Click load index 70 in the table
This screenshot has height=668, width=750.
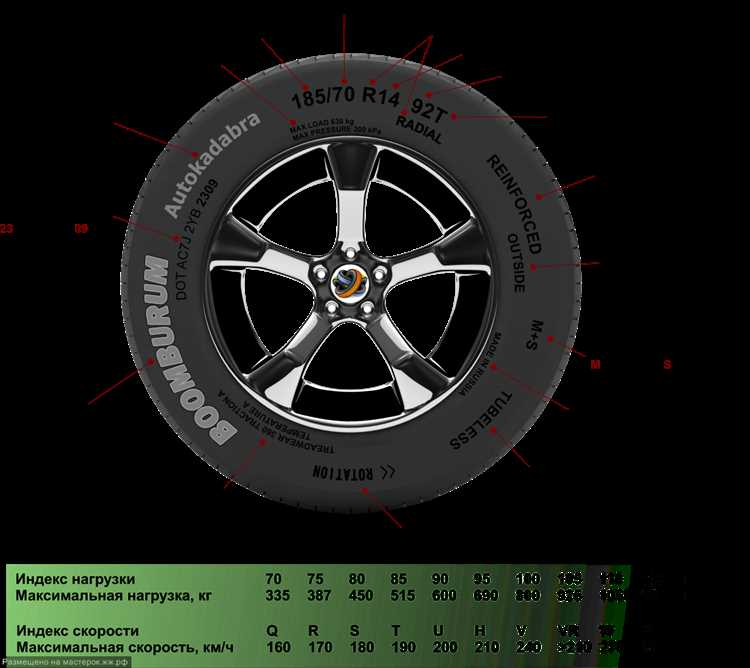point(273,579)
